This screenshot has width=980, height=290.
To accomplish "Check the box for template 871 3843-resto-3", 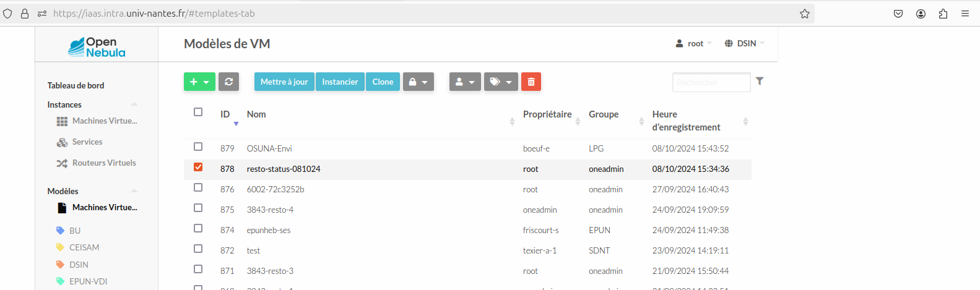I will [x=198, y=269].
